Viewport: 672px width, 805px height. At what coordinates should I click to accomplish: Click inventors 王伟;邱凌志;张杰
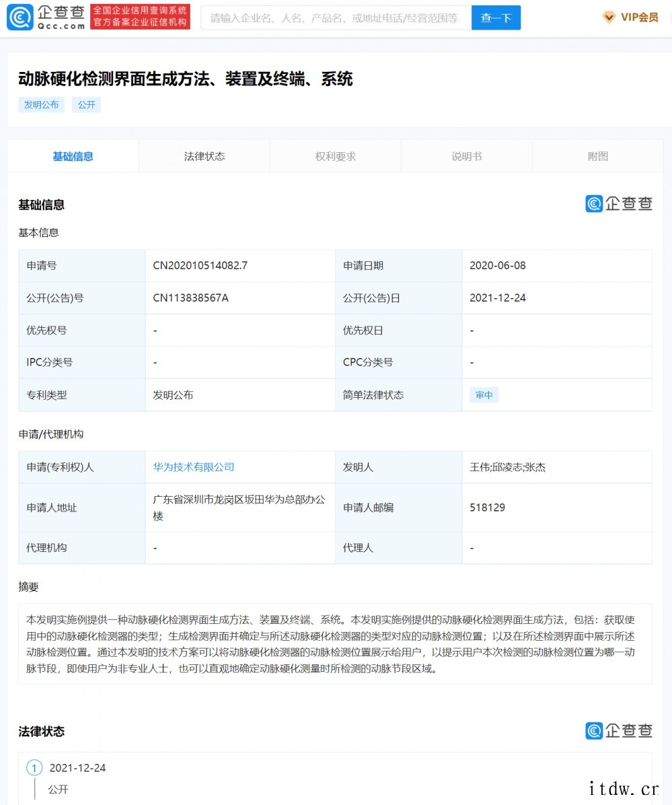click(x=507, y=467)
